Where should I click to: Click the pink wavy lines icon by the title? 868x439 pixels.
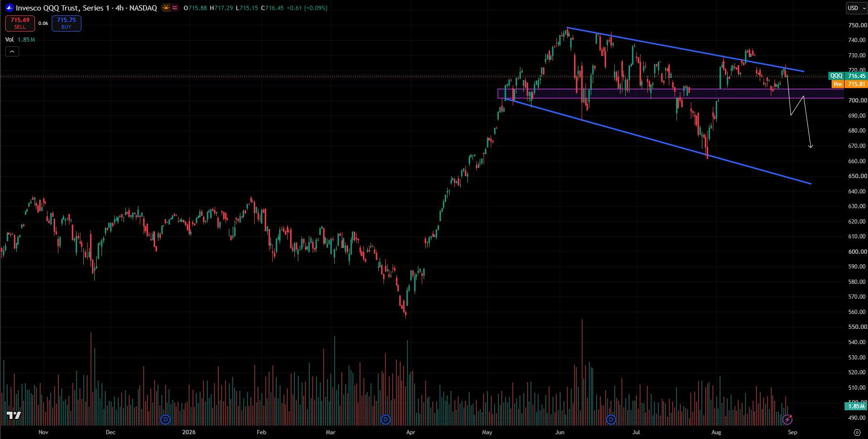coord(175,8)
